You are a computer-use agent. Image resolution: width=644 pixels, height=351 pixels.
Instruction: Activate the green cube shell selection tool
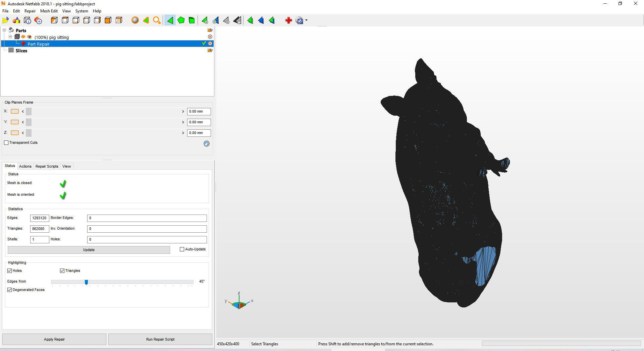[192, 20]
